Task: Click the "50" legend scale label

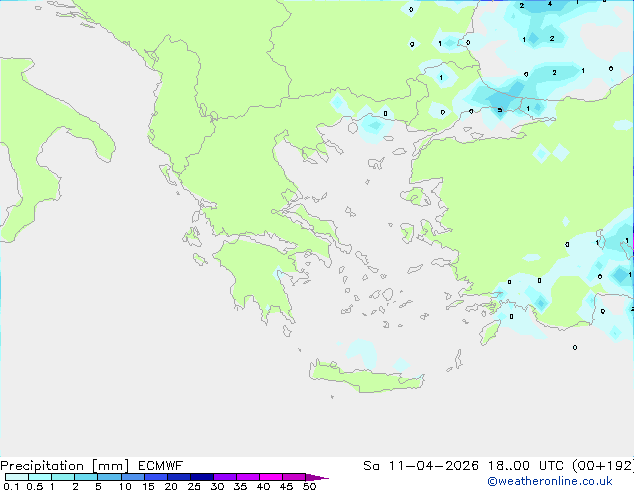Action: click(309, 486)
